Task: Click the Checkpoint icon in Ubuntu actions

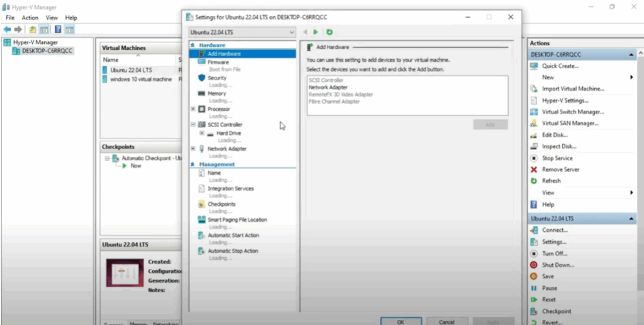Action: (x=534, y=311)
